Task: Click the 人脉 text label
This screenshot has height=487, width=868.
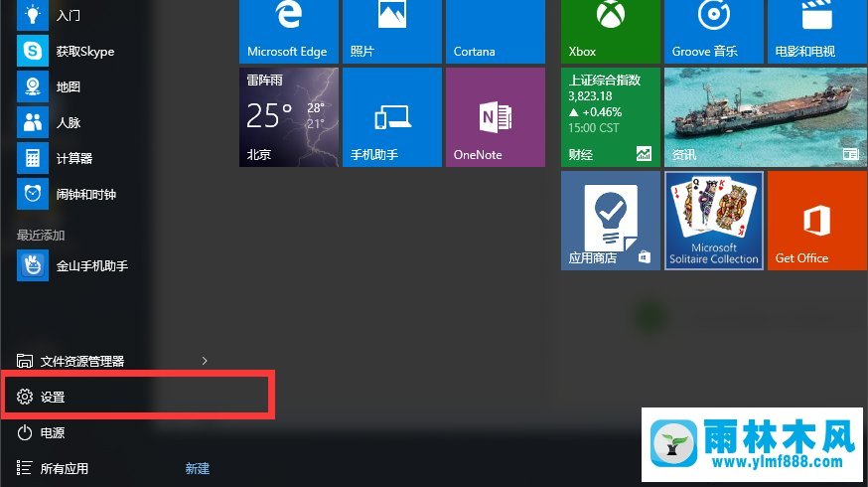Action: 69,123
